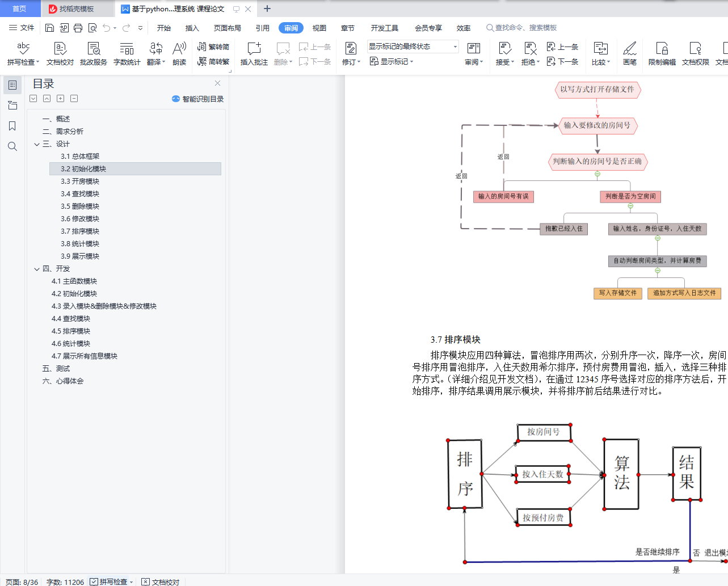Click the up-chevron box icon under 目录
The image size is (728, 586).
click(x=47, y=99)
